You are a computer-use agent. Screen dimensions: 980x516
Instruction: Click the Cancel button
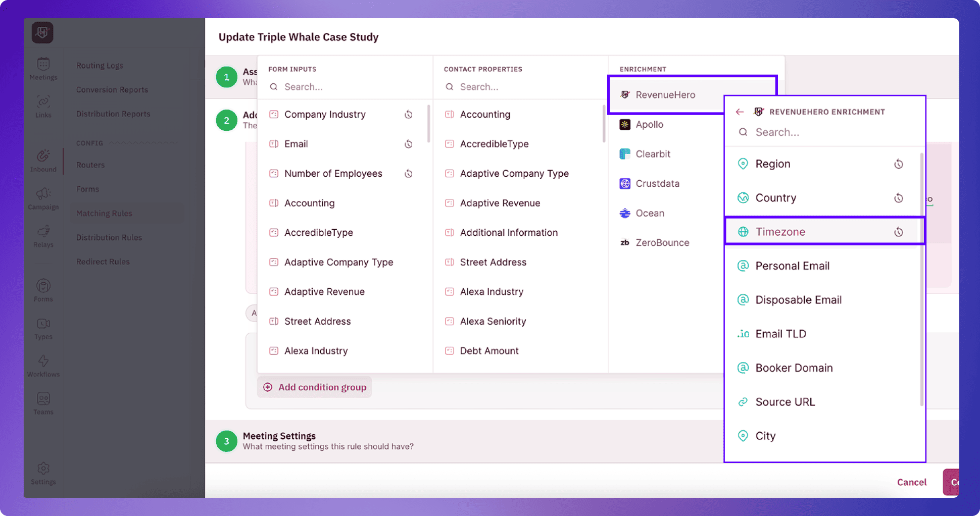(x=912, y=482)
